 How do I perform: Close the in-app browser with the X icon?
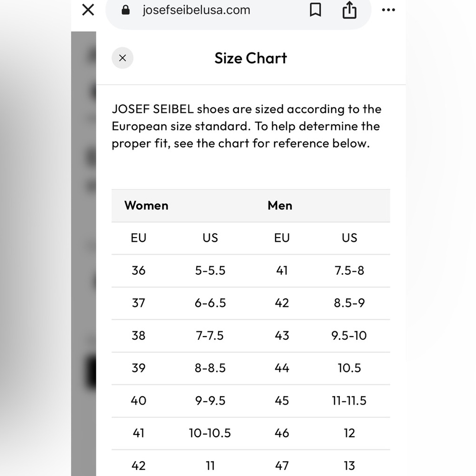pyautogui.click(x=88, y=10)
